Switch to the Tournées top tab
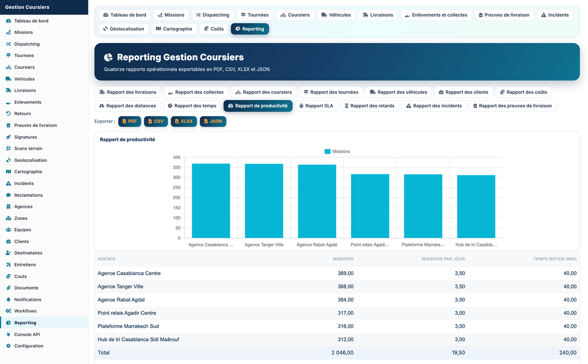The image size is (588, 364). click(x=255, y=15)
